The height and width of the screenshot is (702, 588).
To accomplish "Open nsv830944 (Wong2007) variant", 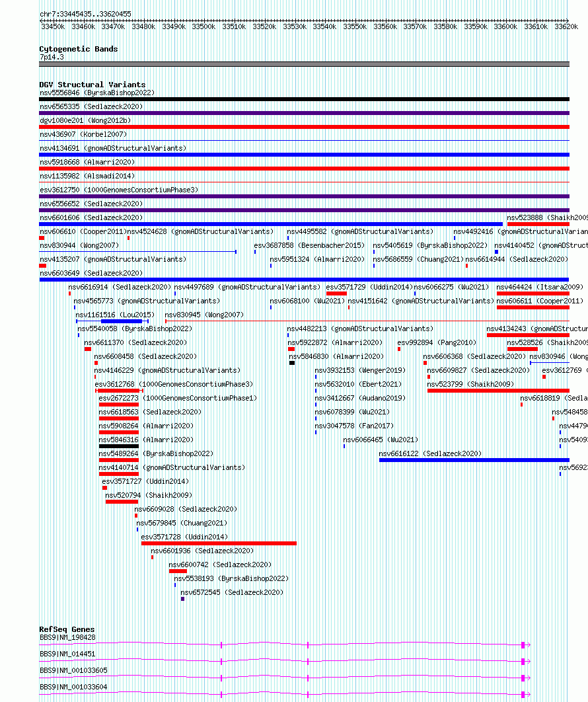I will (79, 245).
